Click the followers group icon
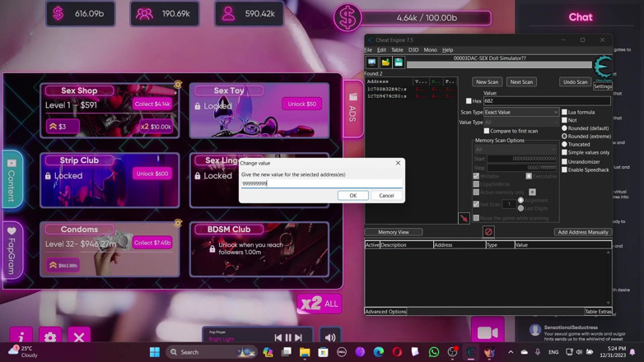 coord(144,14)
